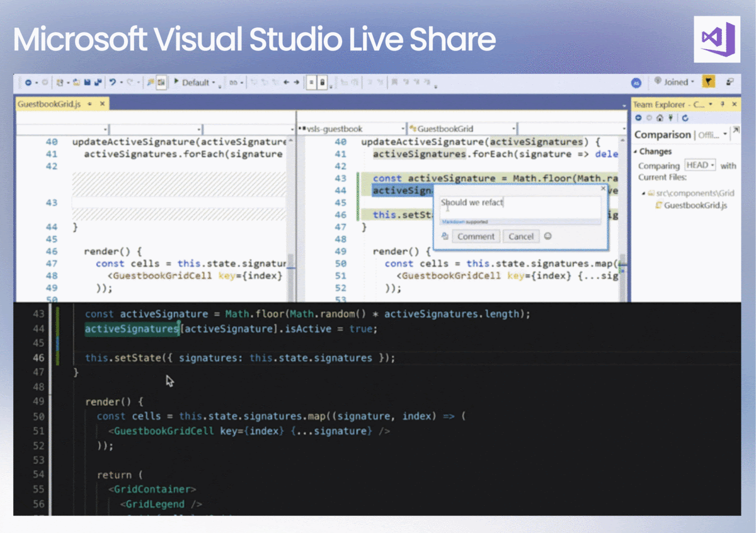Click the Save All toolbar icon

click(x=97, y=83)
